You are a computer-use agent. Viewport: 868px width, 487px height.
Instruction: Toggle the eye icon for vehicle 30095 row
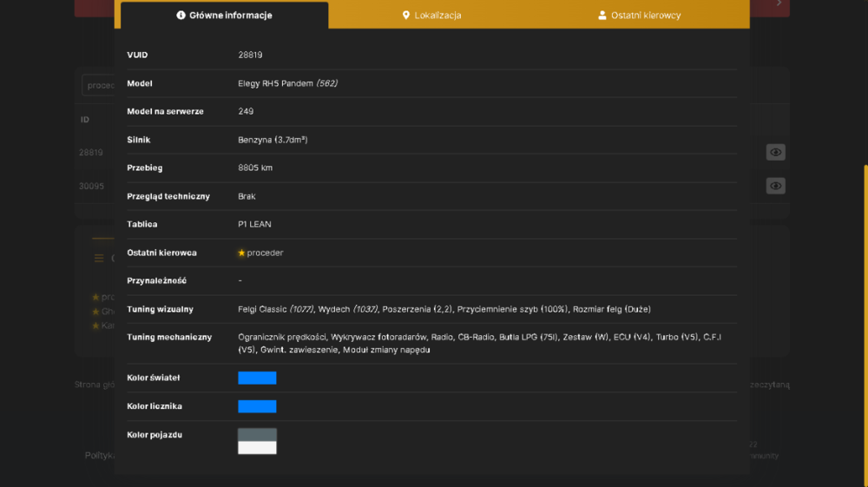775,186
